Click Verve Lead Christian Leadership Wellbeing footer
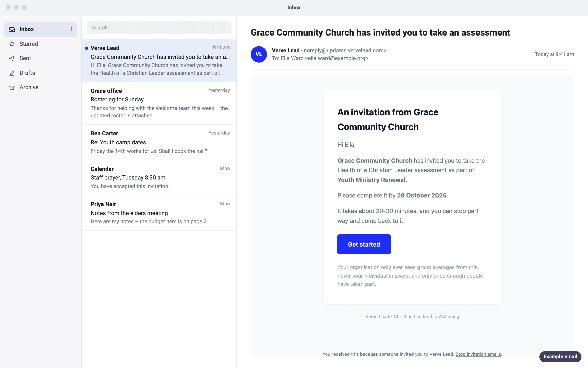Screen dimensions: 588x368 (412, 316)
